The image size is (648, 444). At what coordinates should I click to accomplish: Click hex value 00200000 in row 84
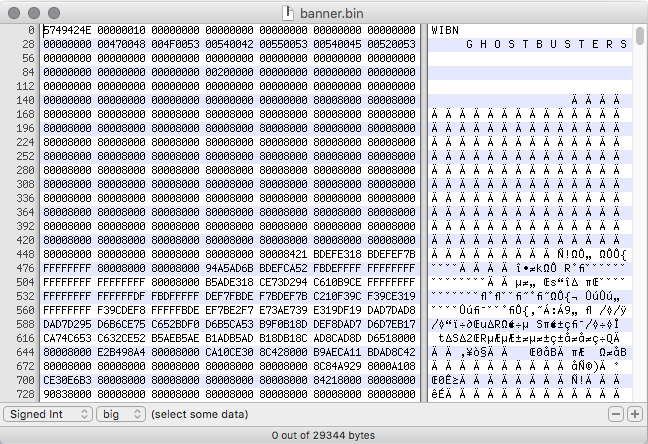pyautogui.click(x=229, y=72)
